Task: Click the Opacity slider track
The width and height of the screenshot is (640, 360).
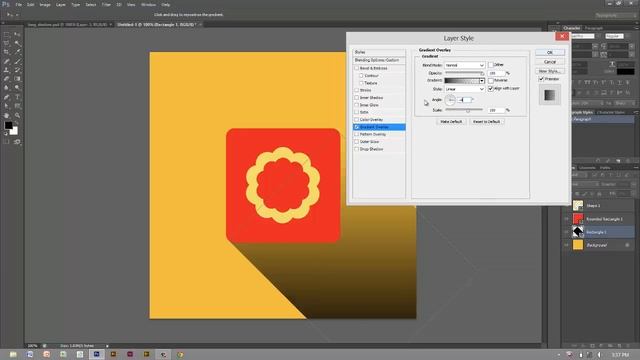Action: pos(464,73)
